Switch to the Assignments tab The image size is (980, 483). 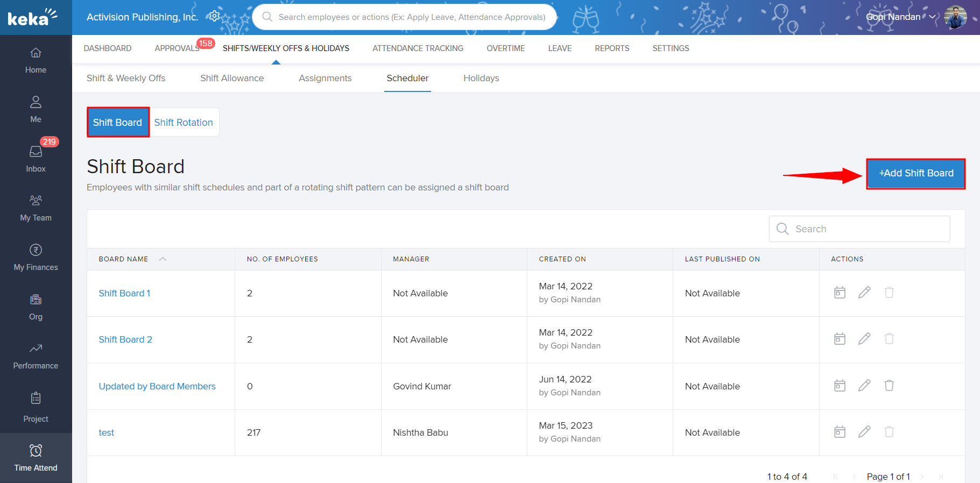pyautogui.click(x=325, y=78)
